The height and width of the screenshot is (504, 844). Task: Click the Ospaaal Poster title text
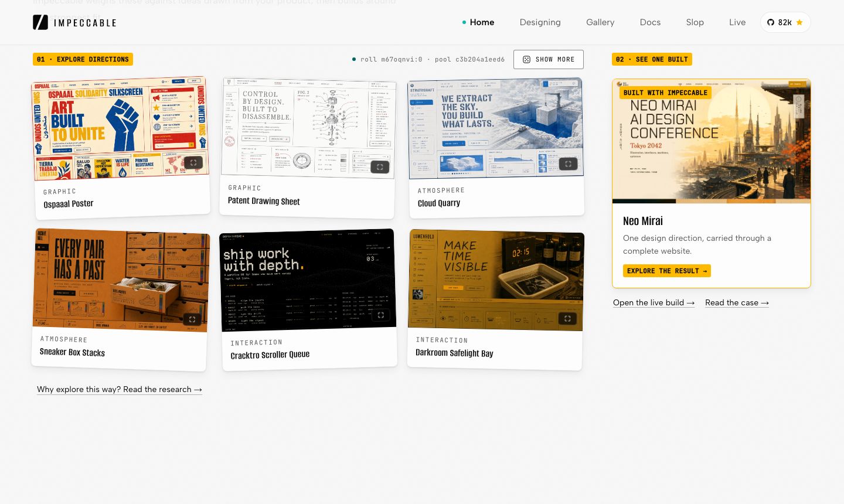coord(69,204)
